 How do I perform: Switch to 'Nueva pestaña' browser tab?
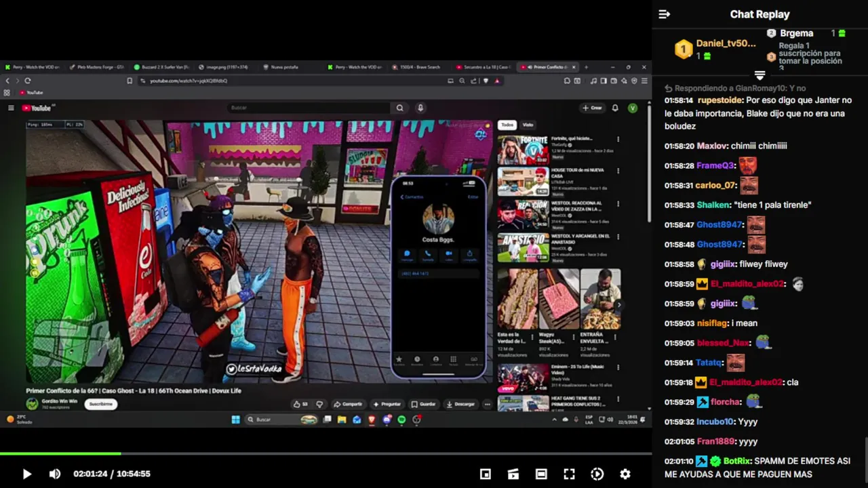point(285,67)
